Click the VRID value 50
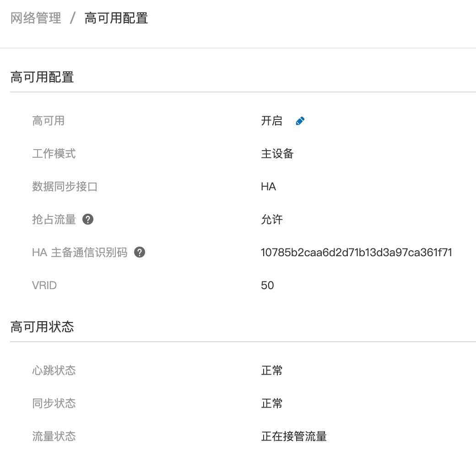The width and height of the screenshot is (476, 474). point(267,285)
